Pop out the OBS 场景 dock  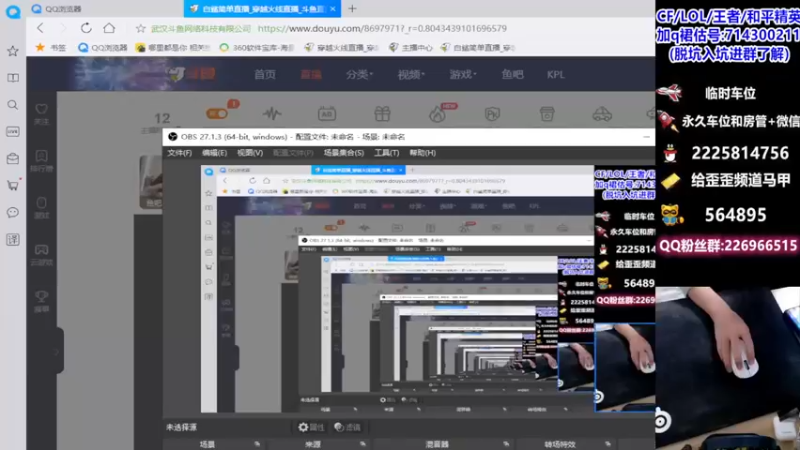pyautogui.click(x=257, y=444)
